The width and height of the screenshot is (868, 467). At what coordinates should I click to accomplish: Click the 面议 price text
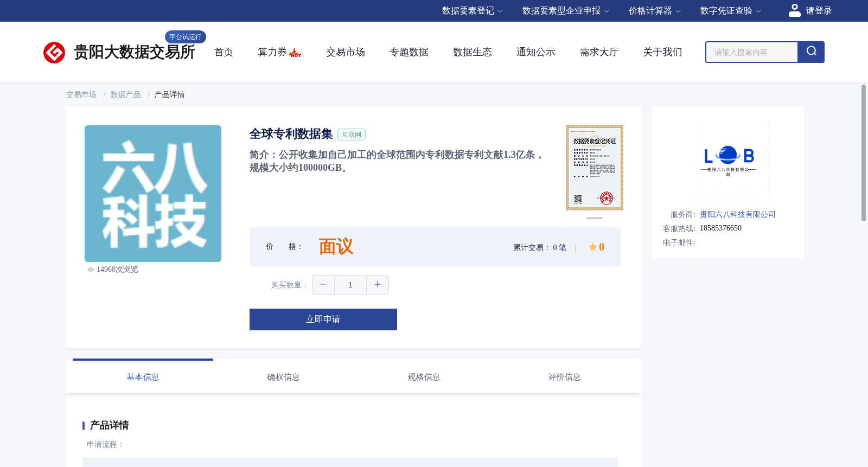point(336,247)
